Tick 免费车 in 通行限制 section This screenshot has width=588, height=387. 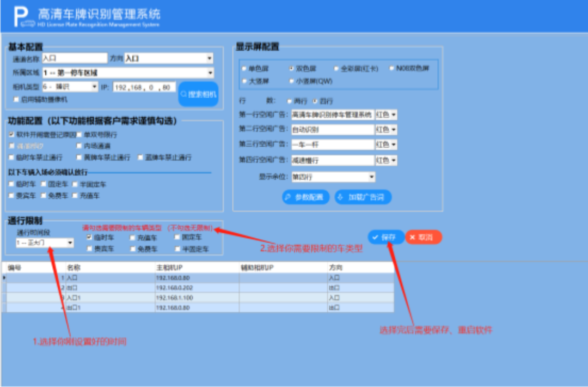tap(132, 249)
